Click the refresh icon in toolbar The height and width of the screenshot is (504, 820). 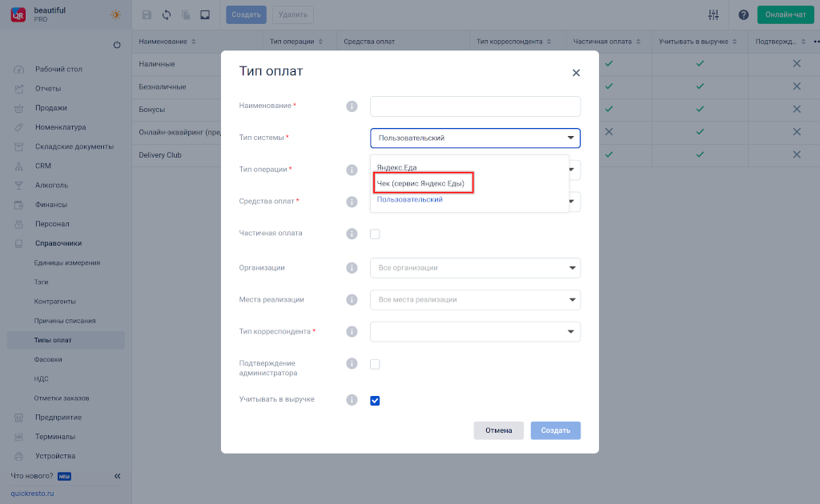(x=167, y=14)
